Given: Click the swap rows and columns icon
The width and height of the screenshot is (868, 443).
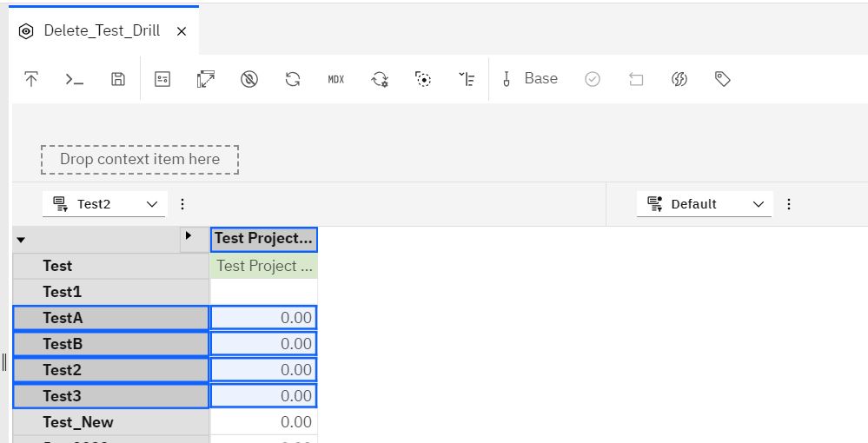Looking at the screenshot, I should tap(205, 79).
